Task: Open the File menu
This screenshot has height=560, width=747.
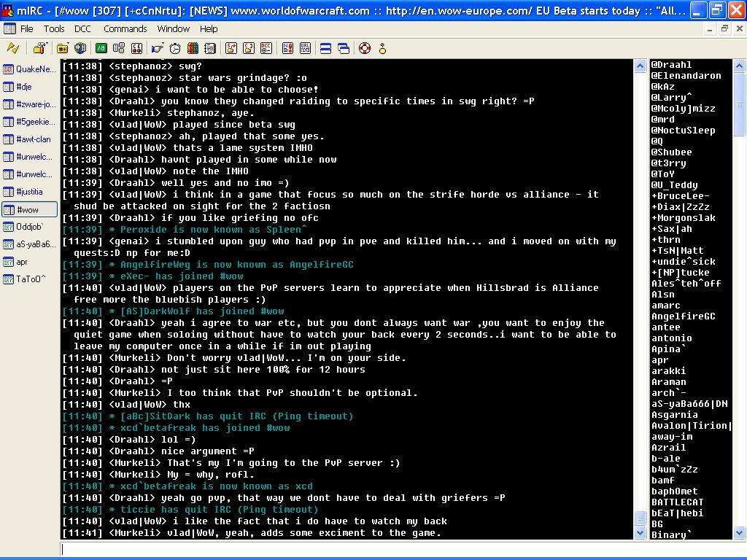Action: click(x=27, y=29)
